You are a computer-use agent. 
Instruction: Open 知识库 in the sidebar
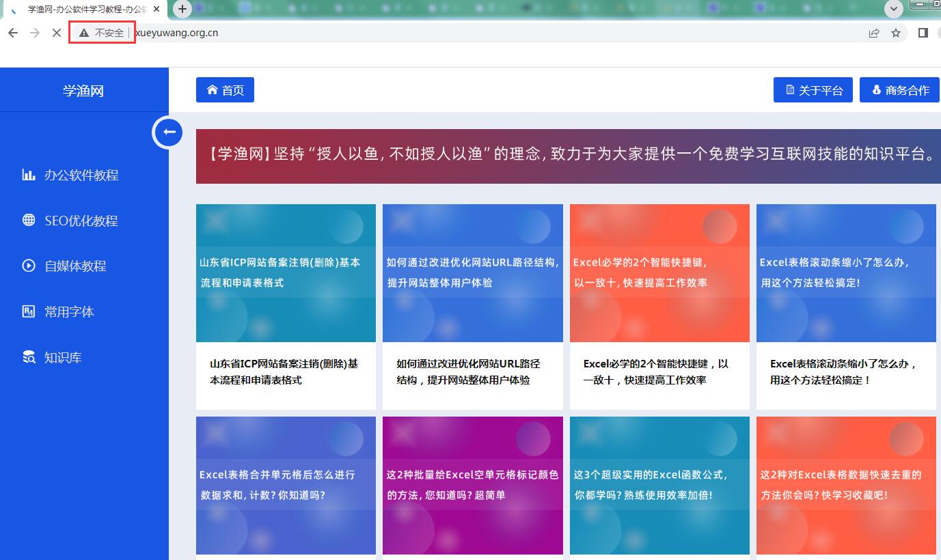[63, 358]
